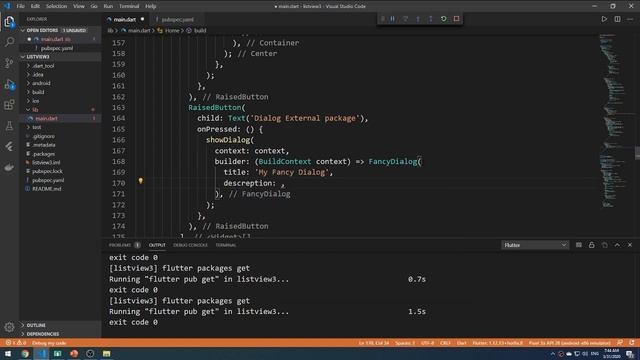Screen dimensions: 640x360
Task: Open editor More Actions ellipsis
Action: click(630, 19)
